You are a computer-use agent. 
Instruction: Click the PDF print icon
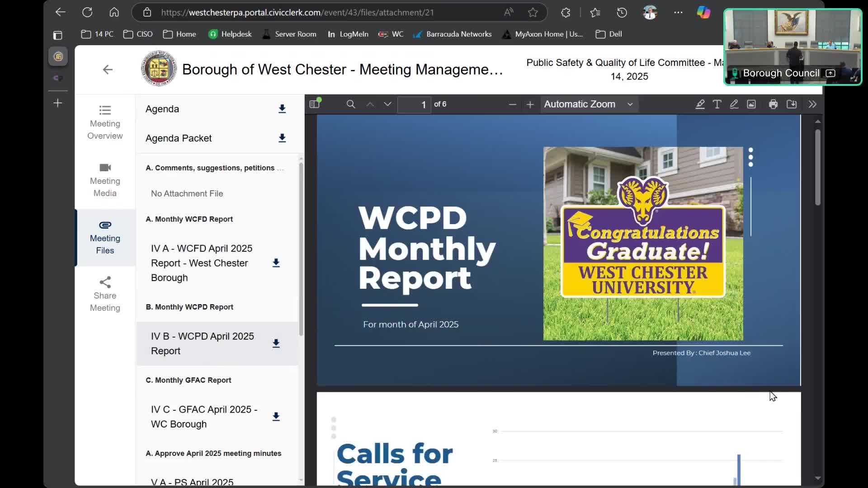pyautogui.click(x=773, y=104)
